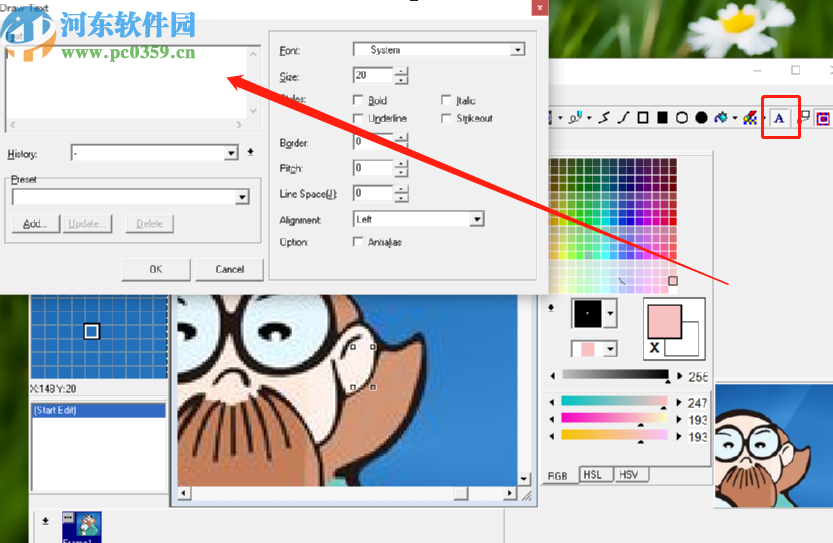The height and width of the screenshot is (543, 833).
Task: Open pen tool options dropdown arrow
Action: pyautogui.click(x=589, y=118)
